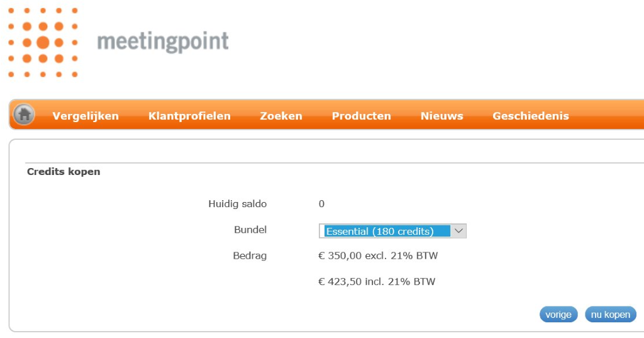Open the Klantprofielen menu item
This screenshot has width=644, height=338.
pos(189,116)
